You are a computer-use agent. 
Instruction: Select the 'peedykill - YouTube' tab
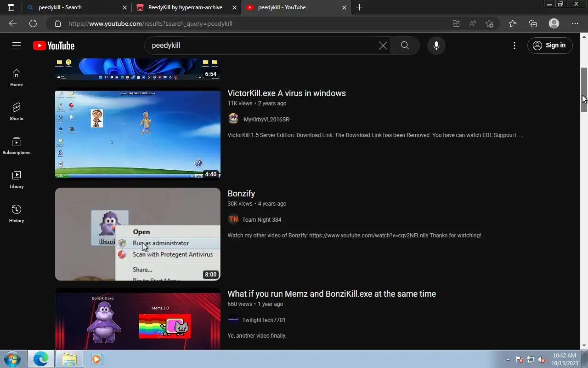tap(296, 7)
